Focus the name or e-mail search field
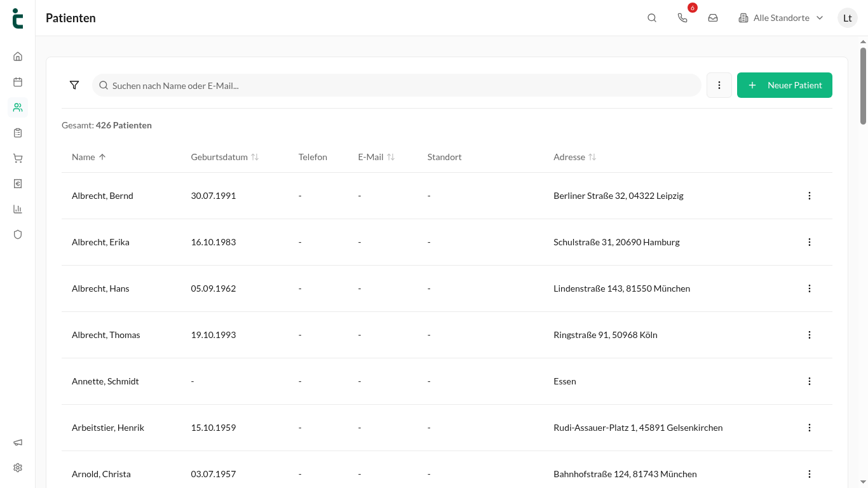Image resolution: width=868 pixels, height=488 pixels. pyautogui.click(x=397, y=85)
